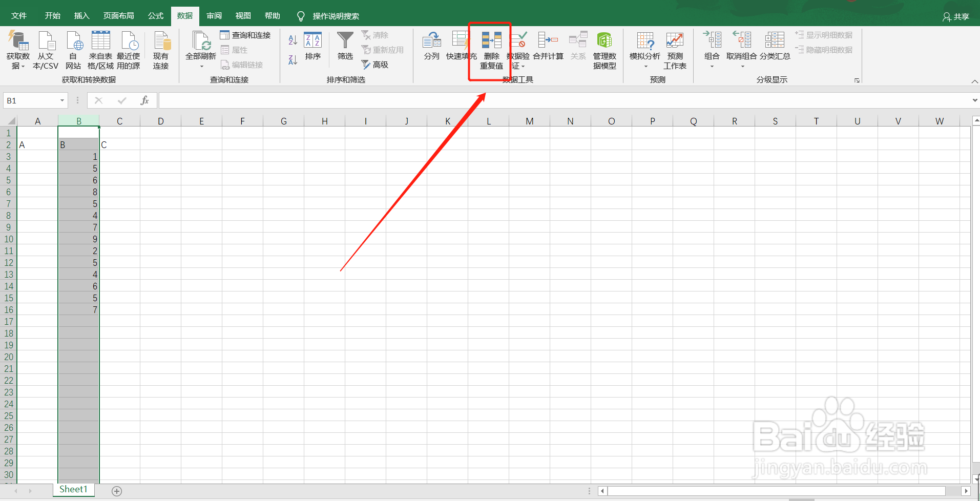Open 查询和连接 pane button
The width and height of the screenshot is (980, 501).
coord(245,35)
